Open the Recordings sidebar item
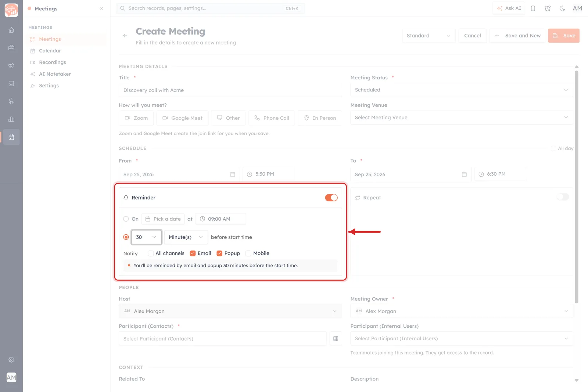This screenshot has height=392, width=588. pos(66,62)
